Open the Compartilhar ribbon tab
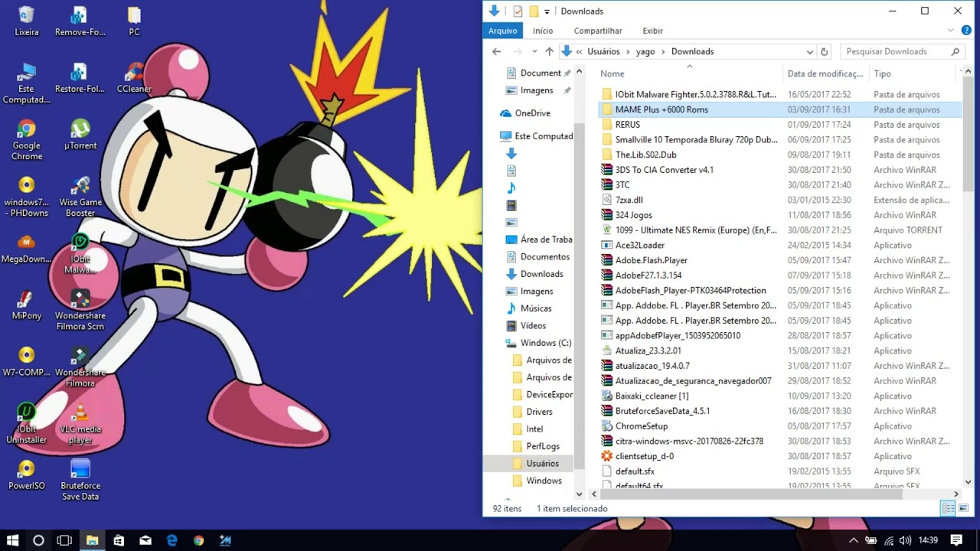This screenshot has width=980, height=551. click(598, 31)
